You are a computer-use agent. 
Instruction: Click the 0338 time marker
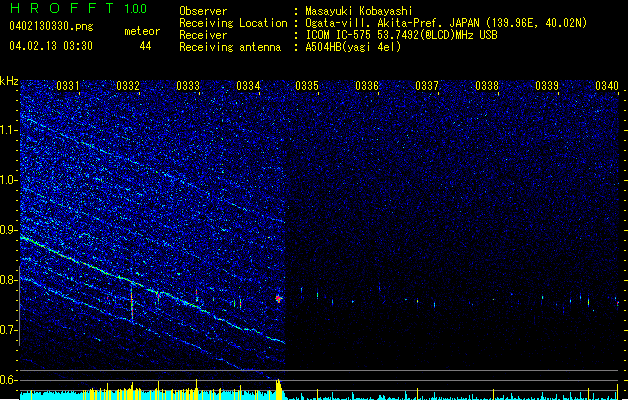pyautogui.click(x=487, y=86)
